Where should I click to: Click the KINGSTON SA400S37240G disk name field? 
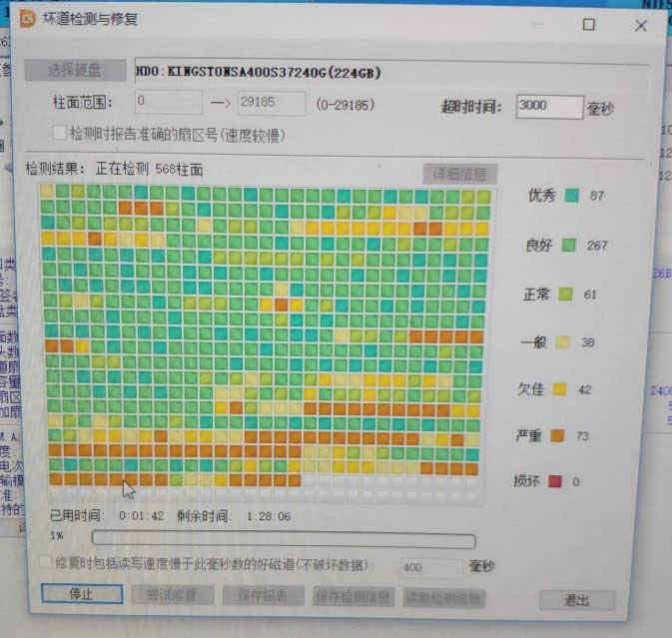[390, 72]
